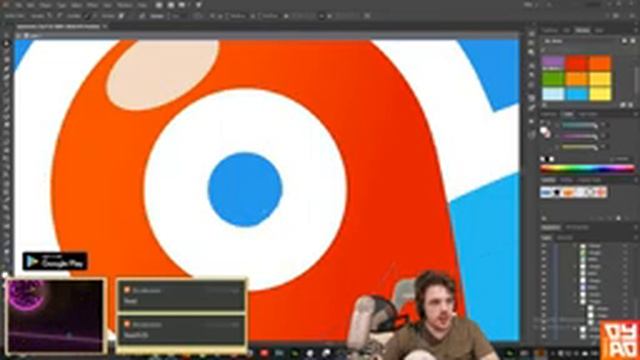Click the yellow color slider track

(579, 147)
